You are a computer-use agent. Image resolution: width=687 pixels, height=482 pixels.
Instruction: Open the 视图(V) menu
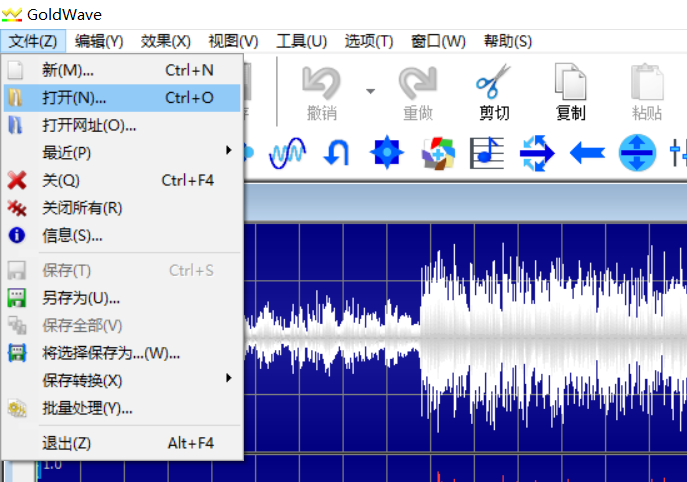pos(233,42)
